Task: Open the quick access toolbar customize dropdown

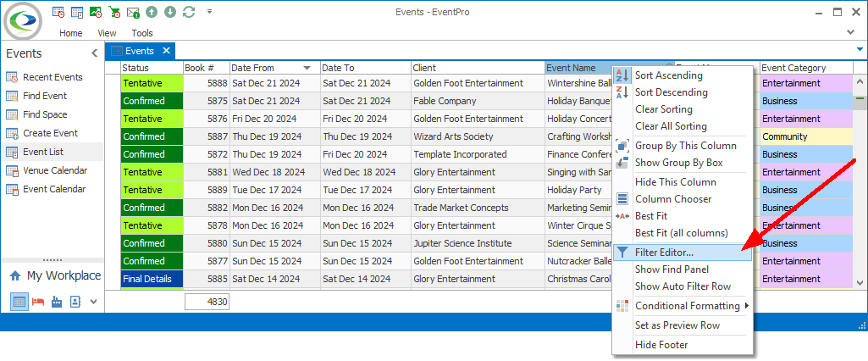Action: click(209, 11)
